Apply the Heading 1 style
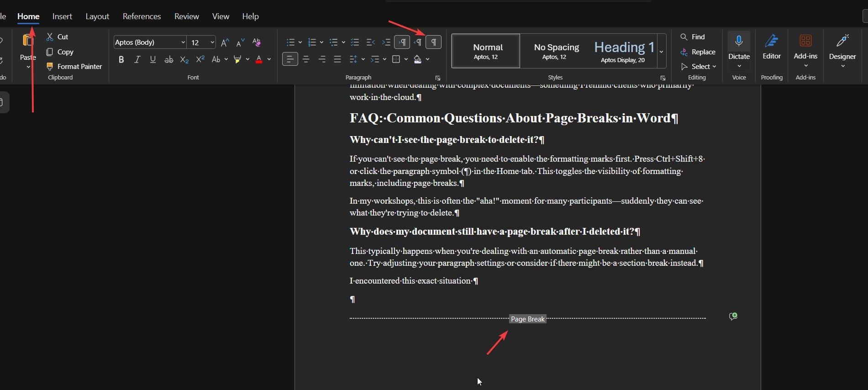The height and width of the screenshot is (390, 868). pos(624,51)
